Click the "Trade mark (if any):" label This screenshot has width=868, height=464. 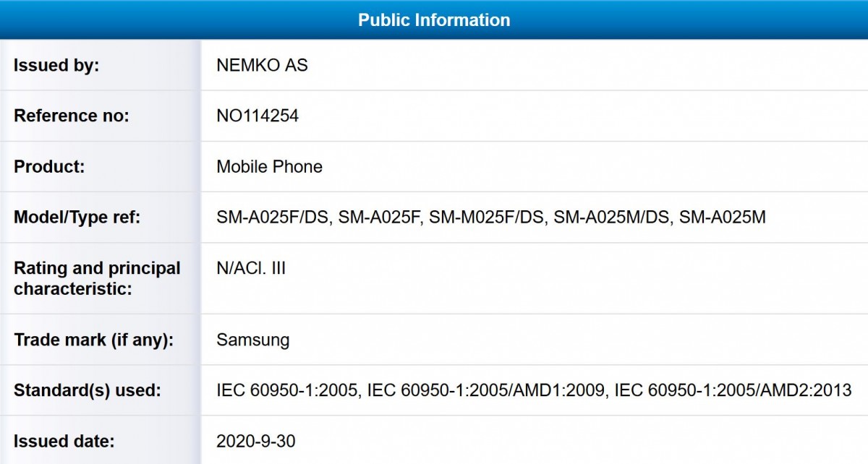[93, 340]
